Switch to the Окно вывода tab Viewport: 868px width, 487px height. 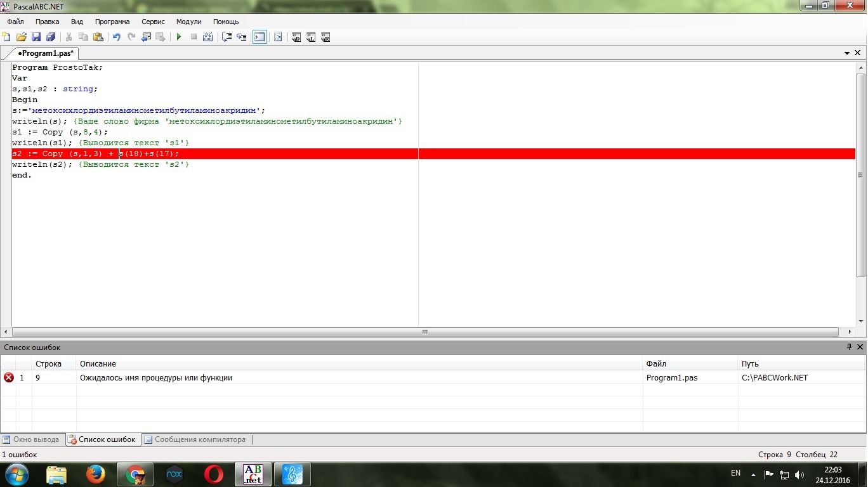pyautogui.click(x=32, y=439)
